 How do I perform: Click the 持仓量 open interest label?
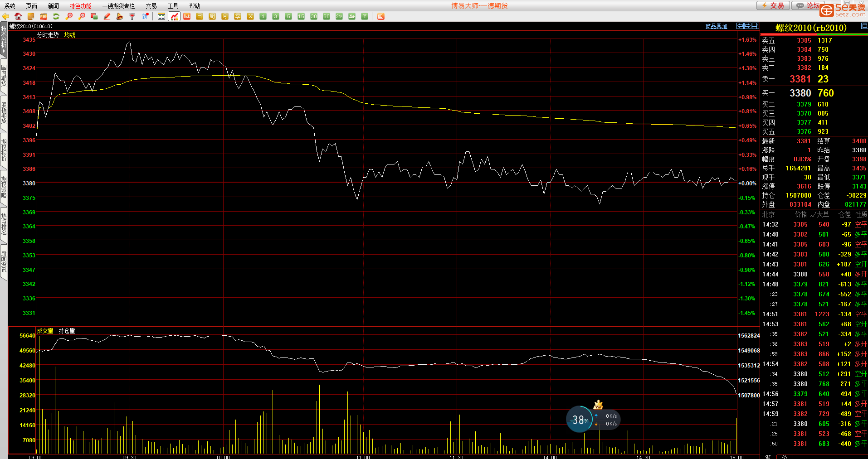[x=67, y=331]
